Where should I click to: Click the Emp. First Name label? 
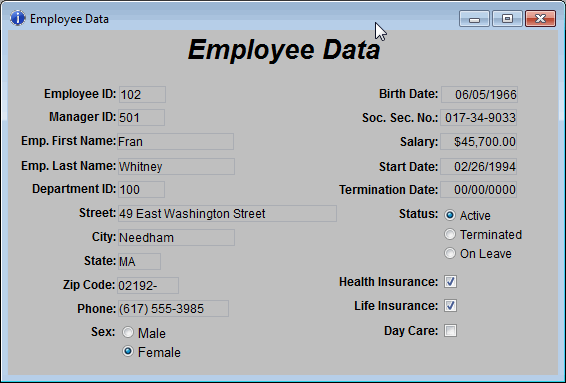[x=69, y=141]
